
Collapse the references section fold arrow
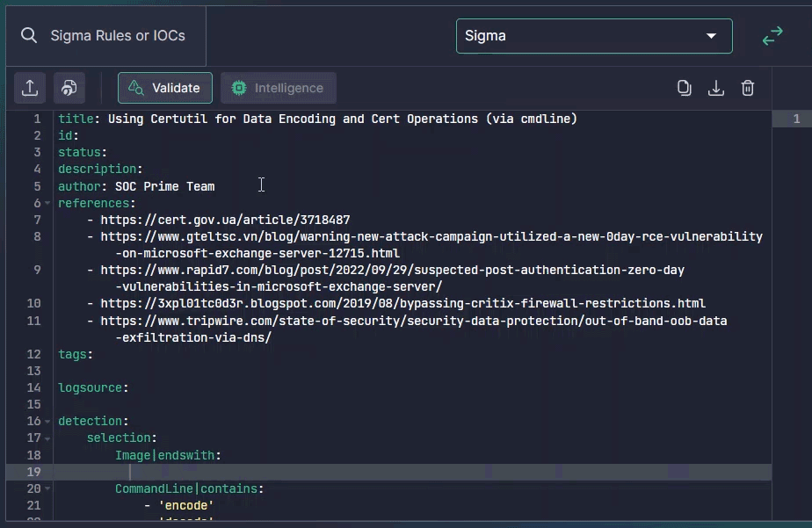point(47,204)
